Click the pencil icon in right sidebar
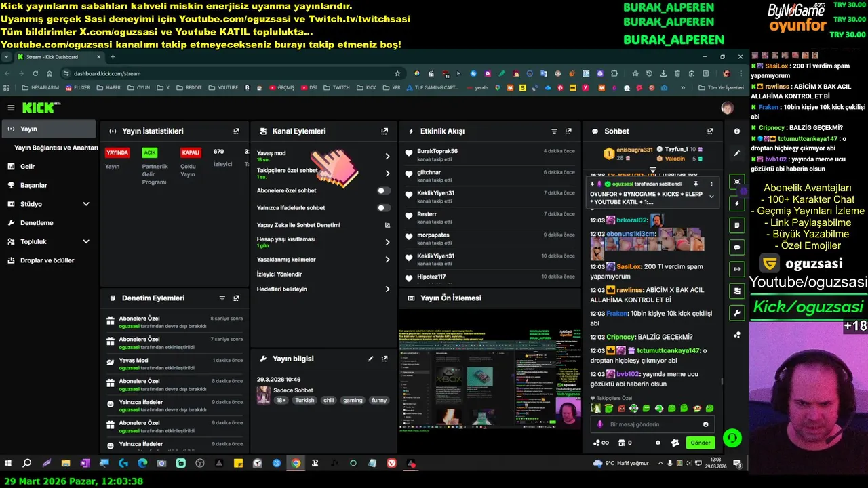The width and height of the screenshot is (868, 488). coord(737,153)
